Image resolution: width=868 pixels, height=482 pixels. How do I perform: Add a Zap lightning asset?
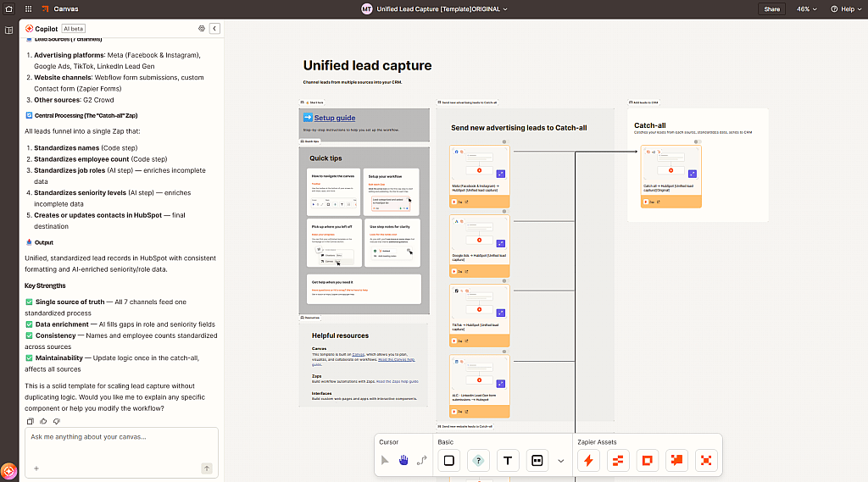click(x=588, y=461)
